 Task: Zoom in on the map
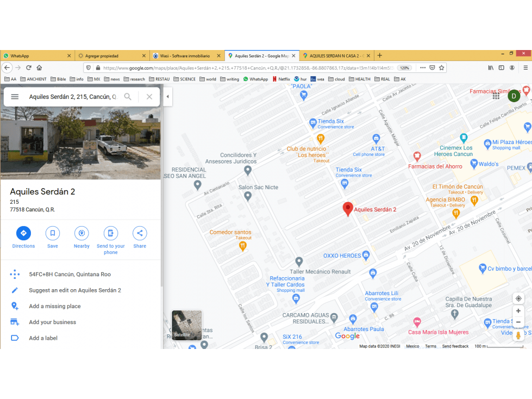click(x=518, y=311)
